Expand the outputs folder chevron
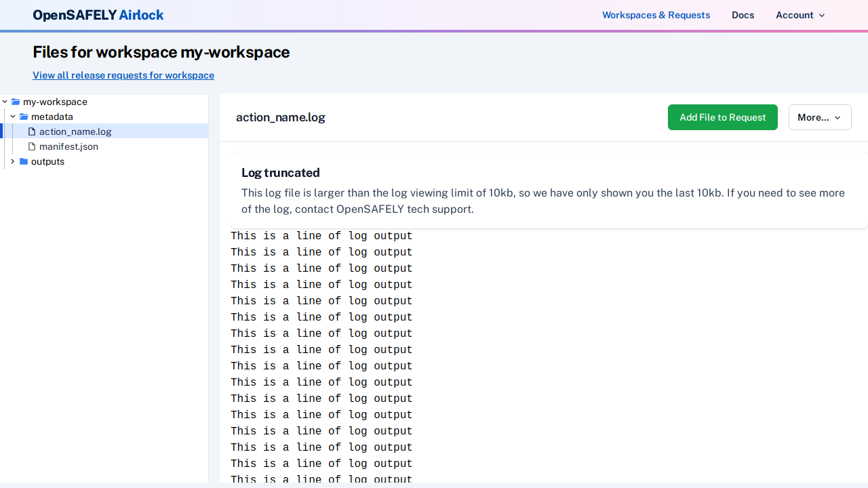The height and width of the screenshot is (488, 868). (13, 161)
